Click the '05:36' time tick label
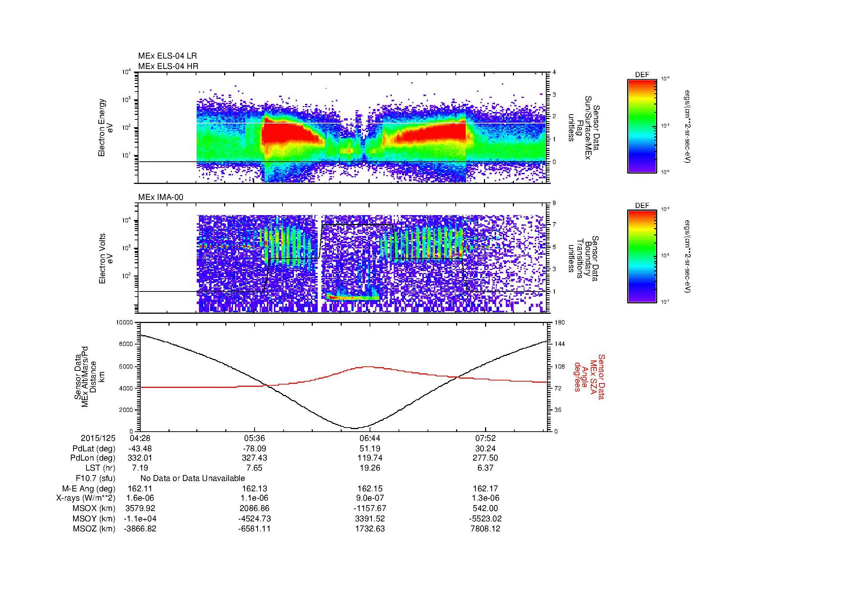 click(x=255, y=438)
